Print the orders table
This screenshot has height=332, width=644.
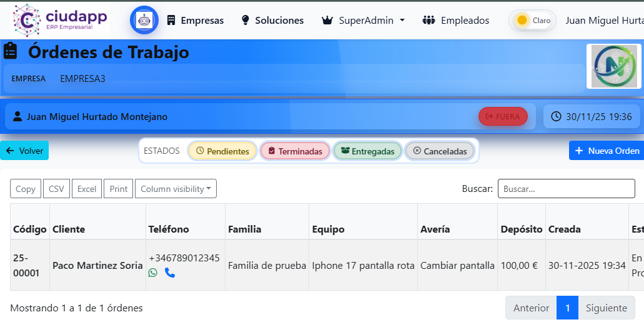point(118,189)
